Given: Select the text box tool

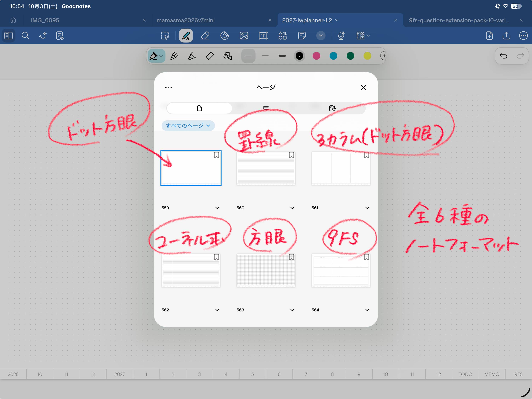Looking at the screenshot, I should (x=263, y=36).
